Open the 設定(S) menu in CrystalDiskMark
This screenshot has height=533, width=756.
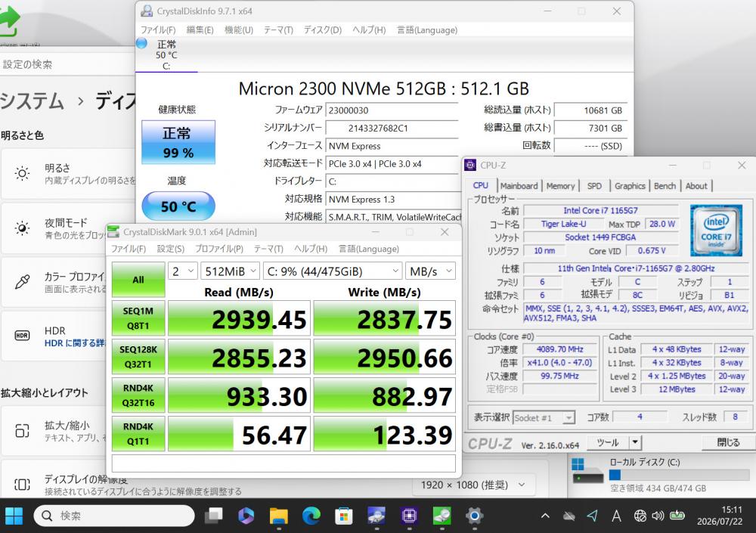point(171,249)
